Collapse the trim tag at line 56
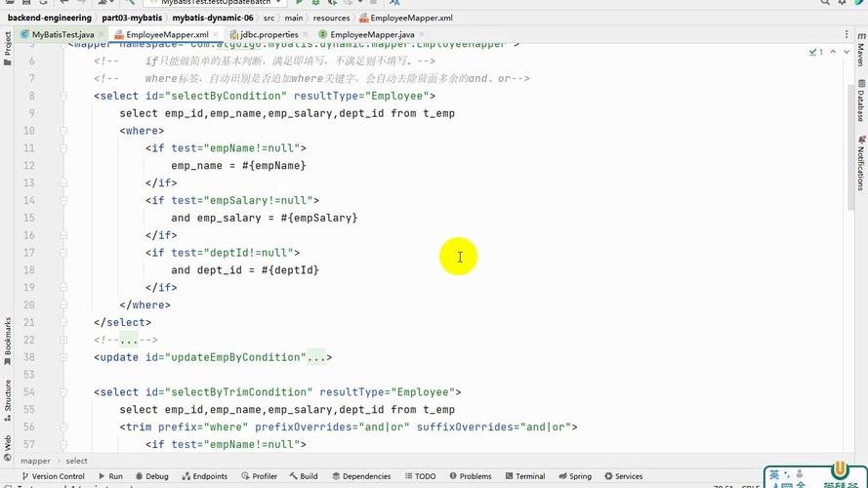 pos(63,427)
